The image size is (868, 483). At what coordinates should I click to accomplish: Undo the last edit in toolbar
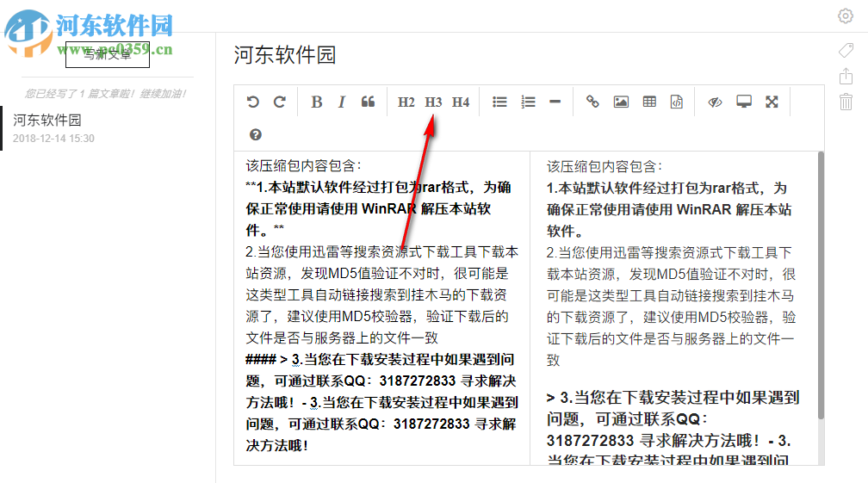click(253, 102)
